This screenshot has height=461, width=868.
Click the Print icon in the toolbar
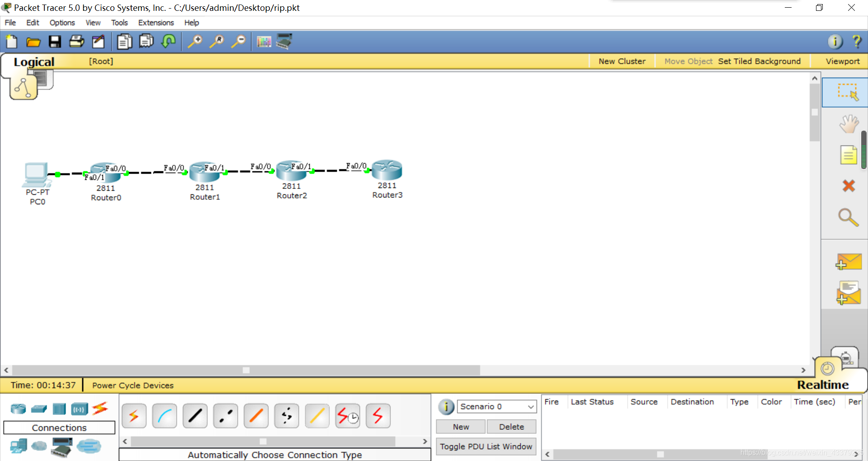[77, 42]
